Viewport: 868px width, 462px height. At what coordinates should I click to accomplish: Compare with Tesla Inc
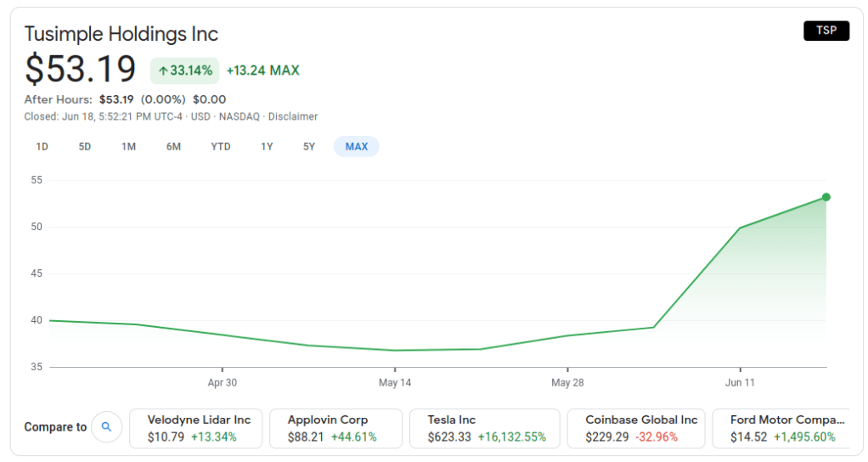pos(485,428)
